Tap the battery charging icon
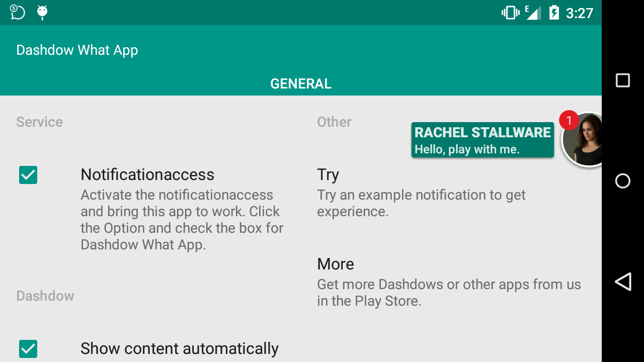Screen dimensions: 644x362 pos(554,13)
